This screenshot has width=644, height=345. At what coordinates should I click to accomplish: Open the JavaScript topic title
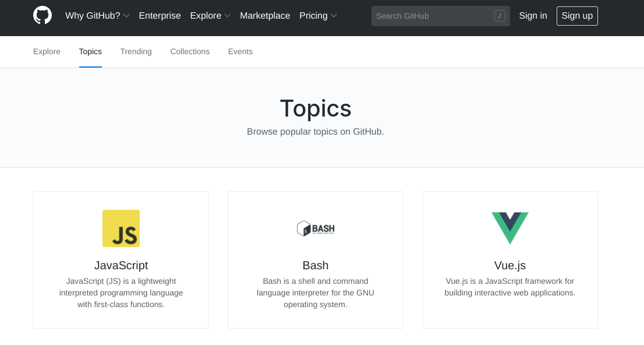coord(121,265)
